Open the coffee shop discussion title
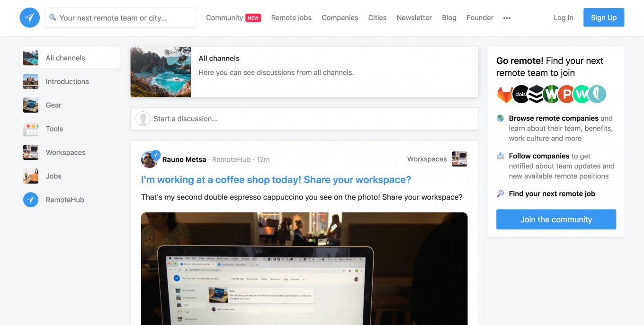644x325 pixels. point(276,180)
